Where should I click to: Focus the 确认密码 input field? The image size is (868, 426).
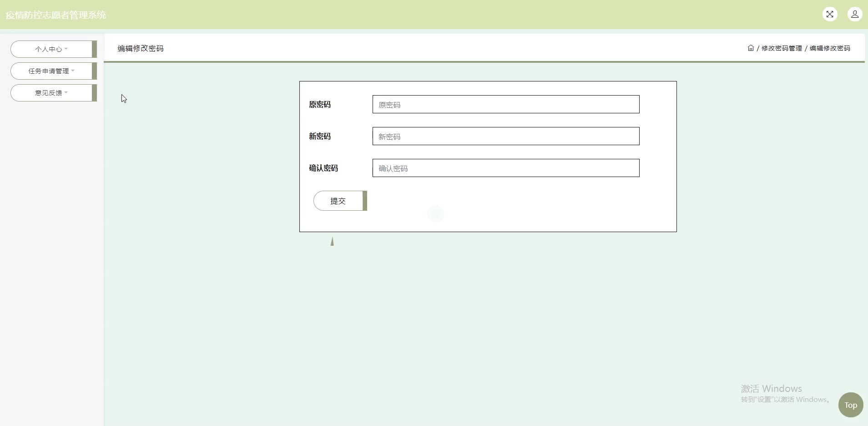click(506, 168)
